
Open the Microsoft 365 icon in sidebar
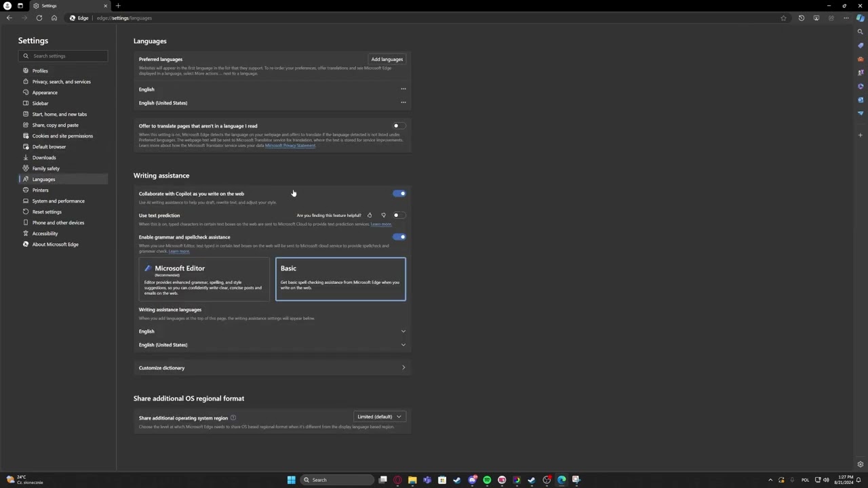click(861, 86)
